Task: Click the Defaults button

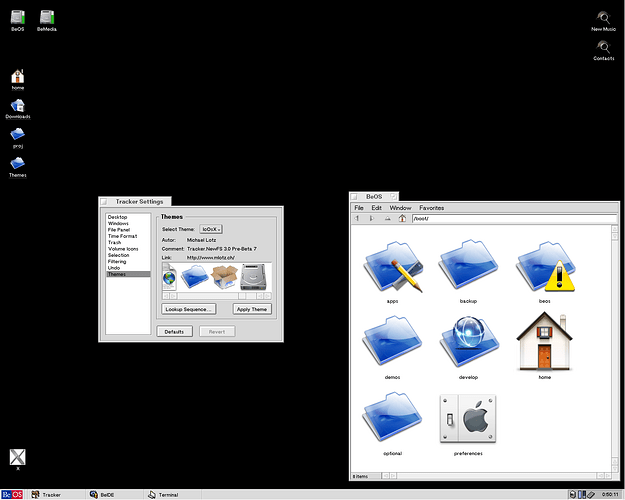Action: pyautogui.click(x=174, y=331)
